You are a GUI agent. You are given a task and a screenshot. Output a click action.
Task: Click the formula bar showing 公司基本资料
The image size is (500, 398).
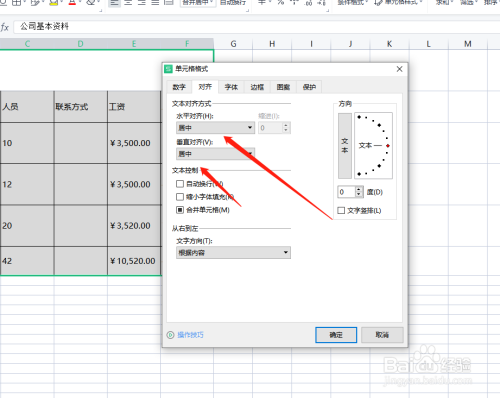tap(257, 27)
